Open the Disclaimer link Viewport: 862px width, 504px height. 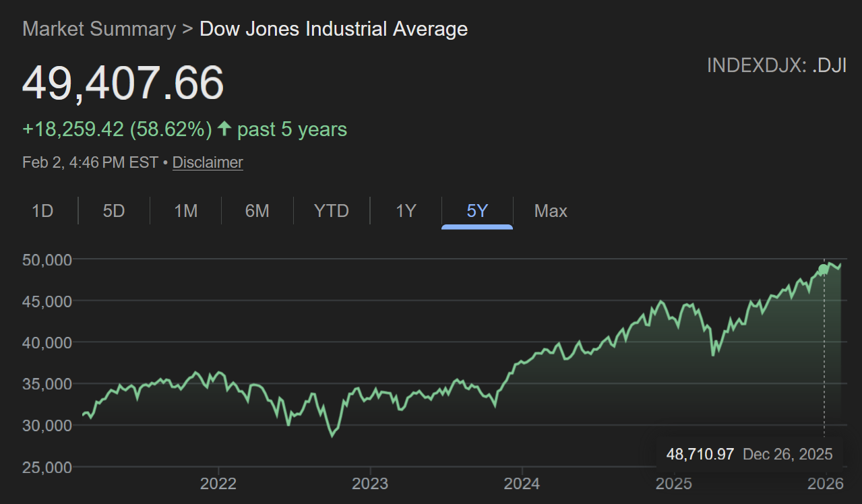click(x=207, y=162)
